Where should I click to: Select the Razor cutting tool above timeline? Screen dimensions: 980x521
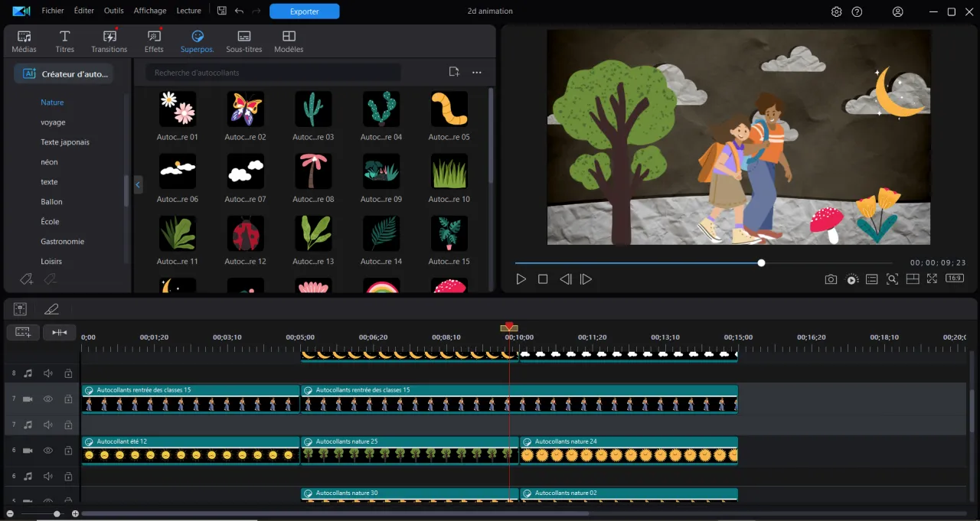pos(51,308)
